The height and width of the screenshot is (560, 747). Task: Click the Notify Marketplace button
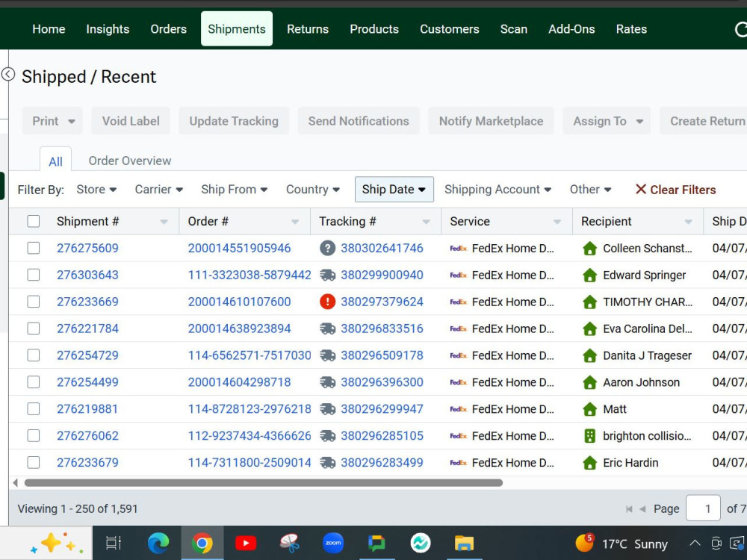pos(491,121)
